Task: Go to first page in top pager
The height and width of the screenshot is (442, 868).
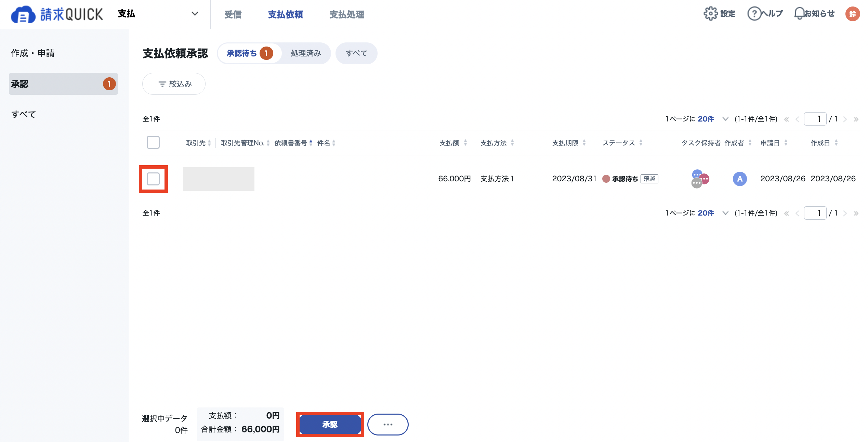Action: pyautogui.click(x=787, y=119)
